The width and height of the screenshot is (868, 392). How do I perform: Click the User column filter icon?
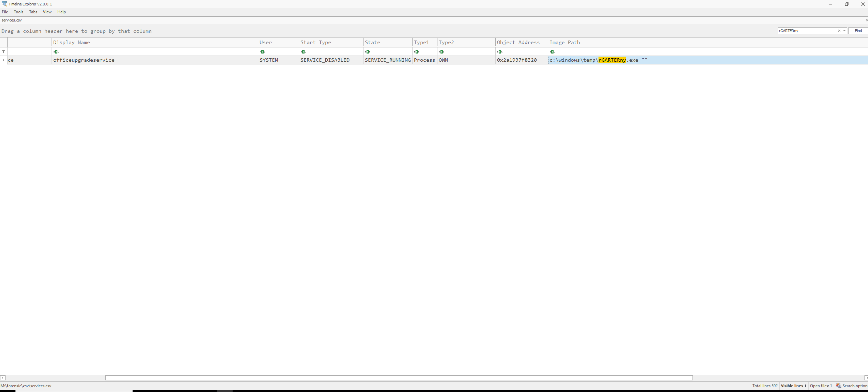(x=262, y=52)
